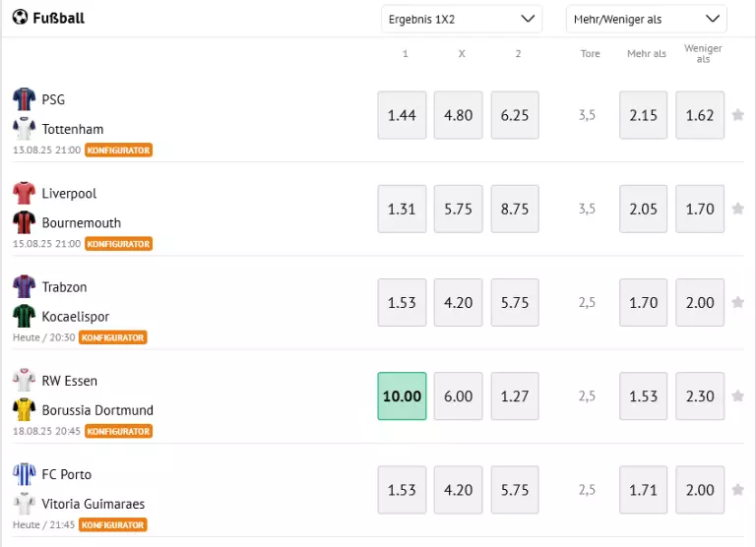Select Weniger als 1.70 for Liverpool match
This screenshot has height=547, width=756.
click(700, 209)
